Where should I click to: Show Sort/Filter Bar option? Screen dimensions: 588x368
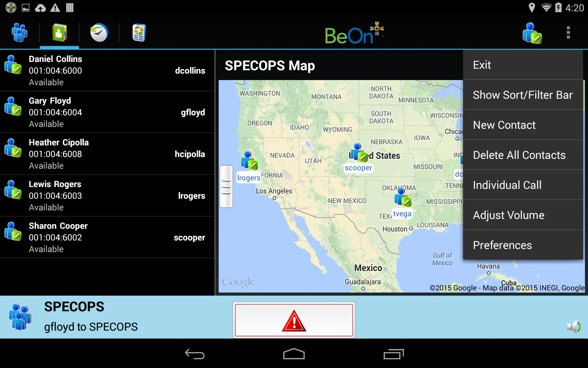click(523, 95)
